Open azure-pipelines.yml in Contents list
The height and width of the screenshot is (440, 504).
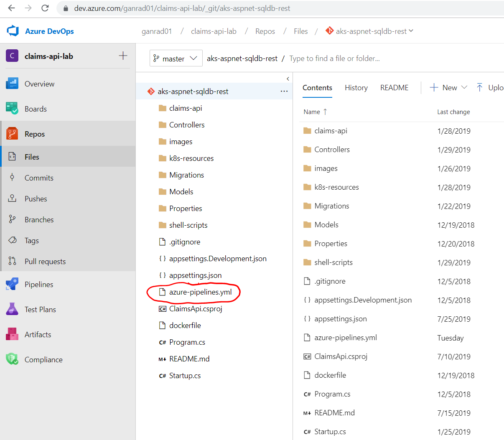coord(346,338)
